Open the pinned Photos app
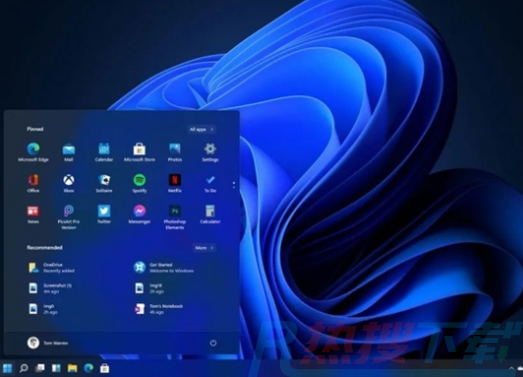Viewport: 523px width, 377px height. 175,152
